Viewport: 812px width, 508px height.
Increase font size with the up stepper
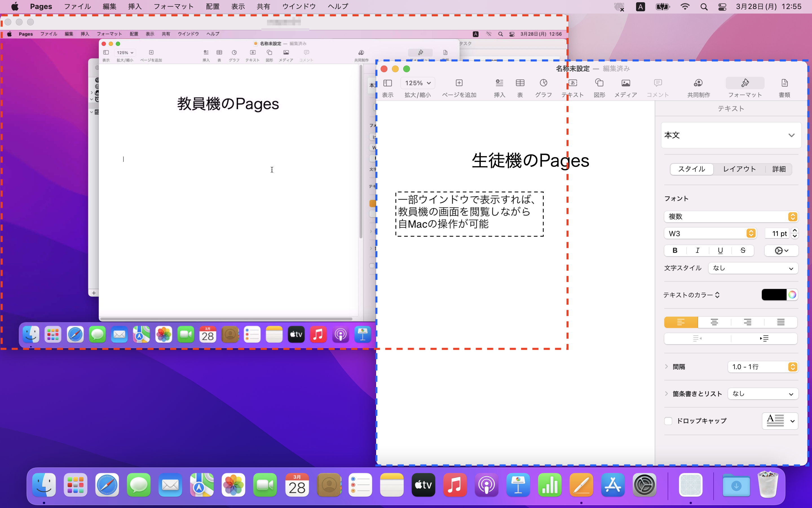[795, 231]
